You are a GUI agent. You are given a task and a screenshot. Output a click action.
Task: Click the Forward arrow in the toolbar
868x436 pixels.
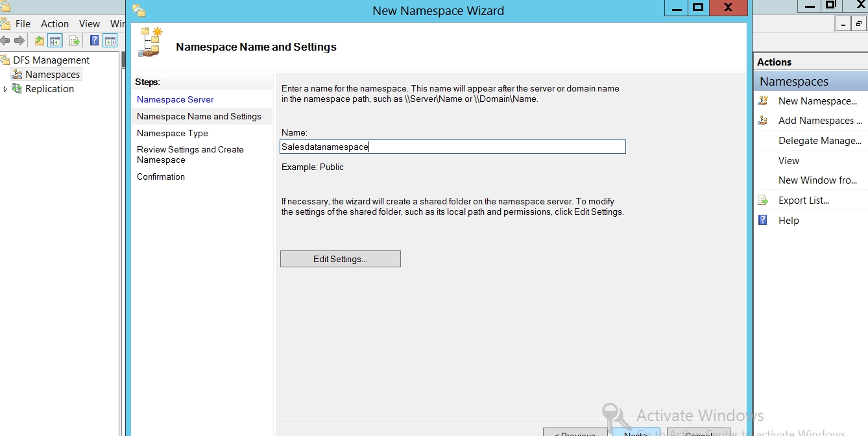[19, 41]
